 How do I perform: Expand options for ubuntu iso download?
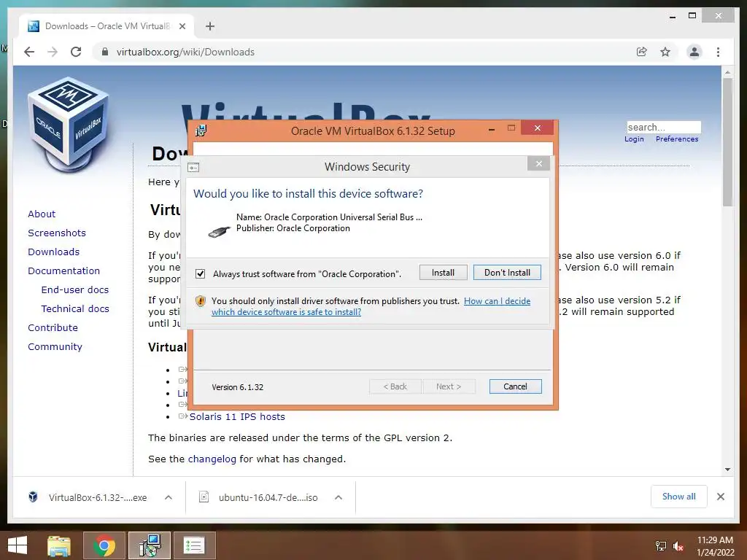coord(338,497)
